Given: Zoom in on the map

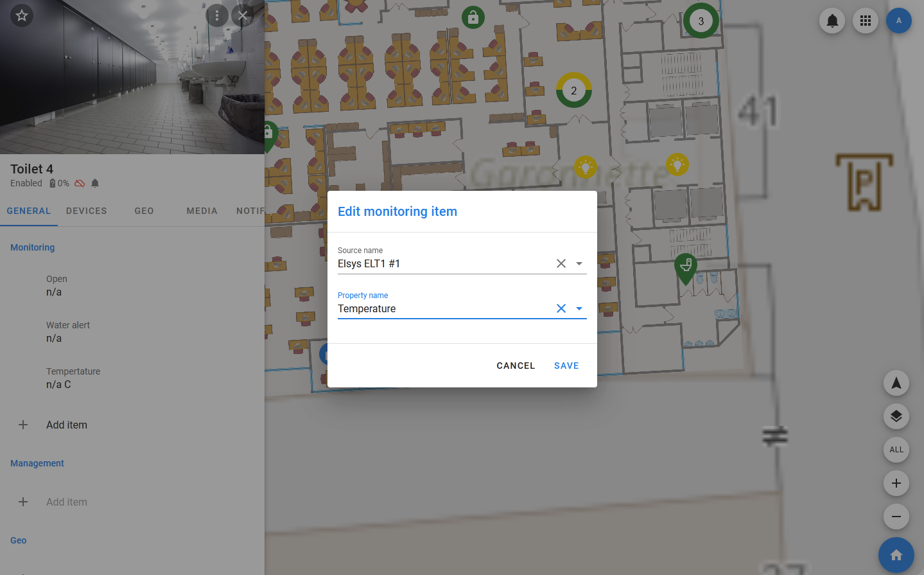Looking at the screenshot, I should click(x=896, y=483).
